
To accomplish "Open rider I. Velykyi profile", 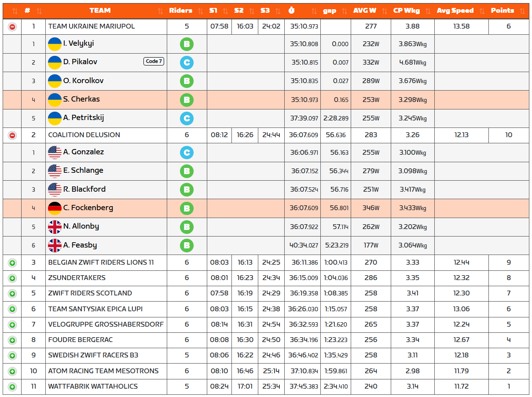I will 78,44.
